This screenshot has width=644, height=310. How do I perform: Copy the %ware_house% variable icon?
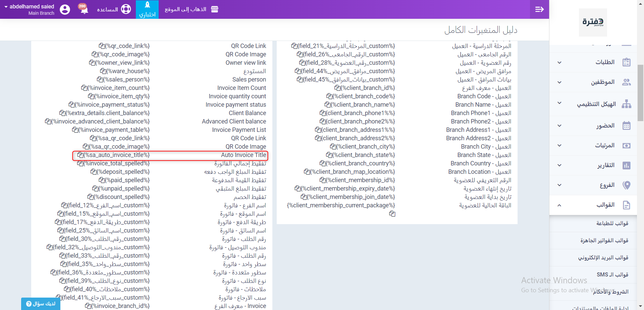click(x=103, y=71)
